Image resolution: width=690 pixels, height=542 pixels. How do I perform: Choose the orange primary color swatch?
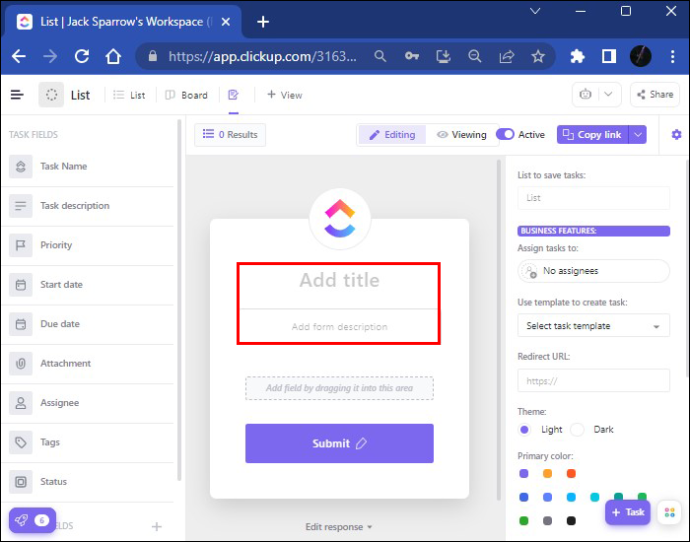pyautogui.click(x=547, y=474)
